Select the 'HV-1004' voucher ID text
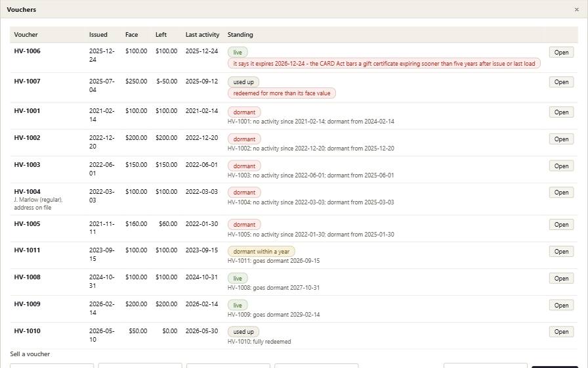This screenshot has width=588, height=368. [x=27, y=191]
